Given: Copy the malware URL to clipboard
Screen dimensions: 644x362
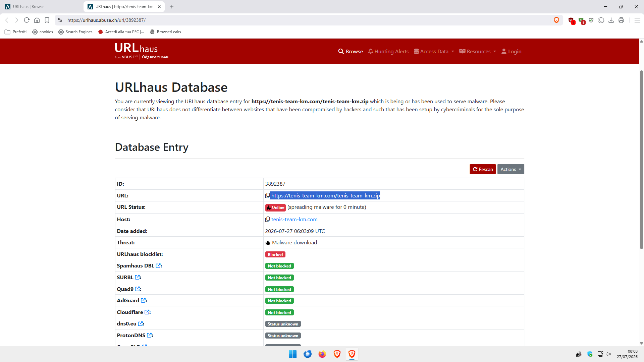Looking at the screenshot, I should pos(267,195).
